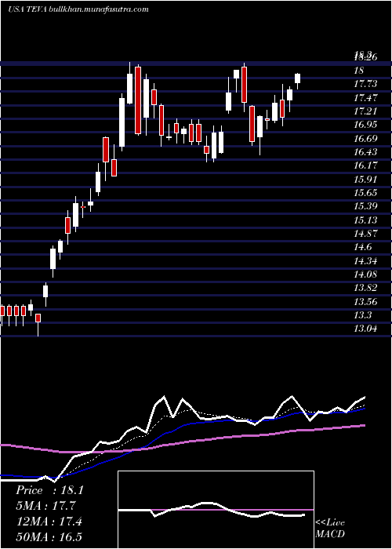Click the lowest red candle near 13.04
Viewport: 392px width, 549px height.
point(38,318)
